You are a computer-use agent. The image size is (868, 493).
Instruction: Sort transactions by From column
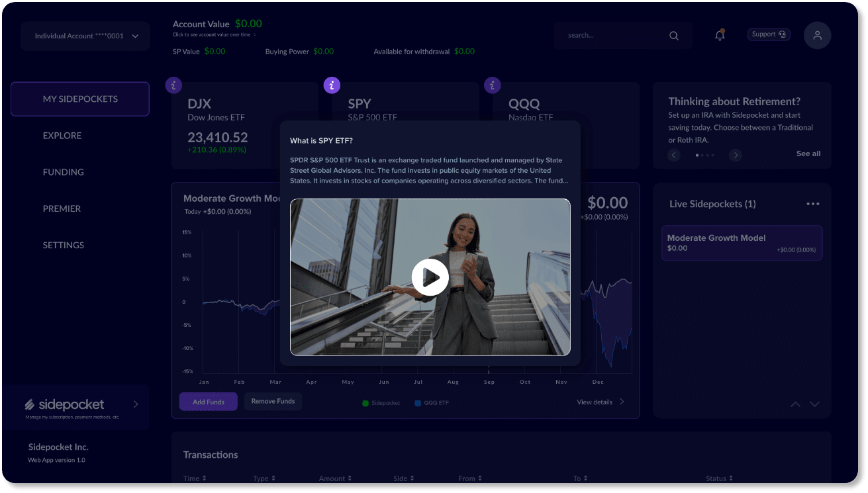pos(470,478)
